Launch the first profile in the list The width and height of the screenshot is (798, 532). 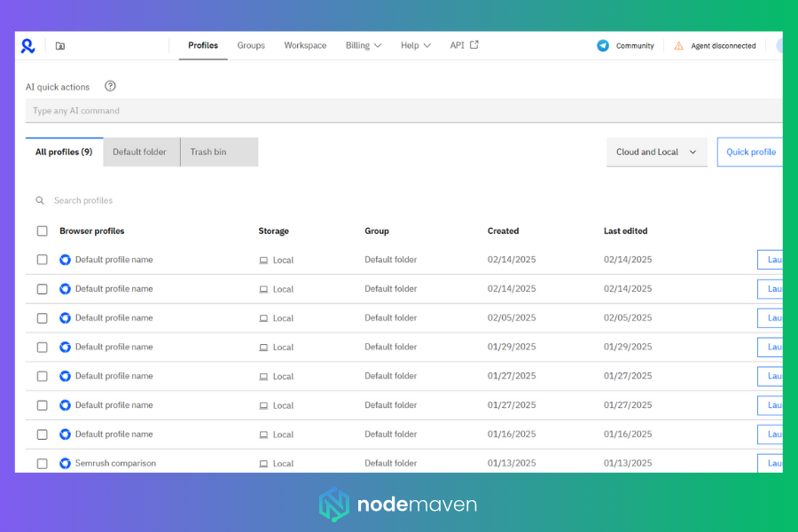(770, 260)
